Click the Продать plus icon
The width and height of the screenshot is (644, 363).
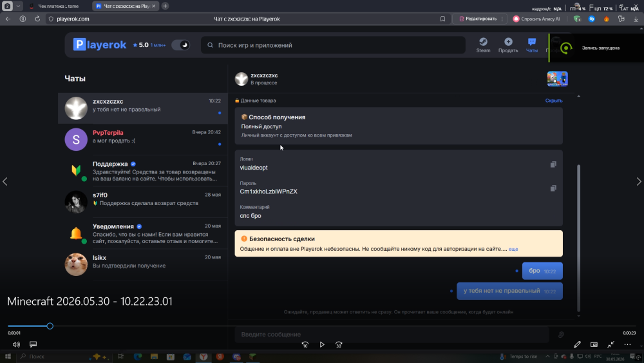[508, 42]
